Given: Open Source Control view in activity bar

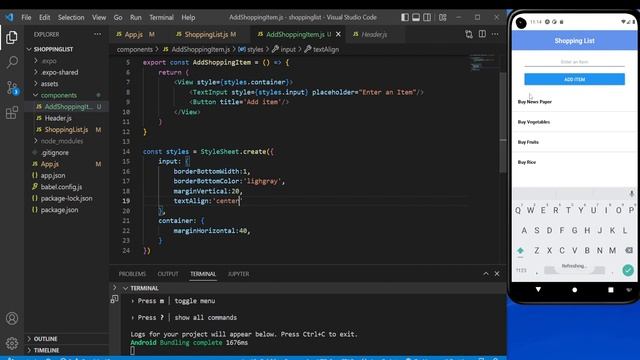Looking at the screenshot, I should tap(12, 87).
